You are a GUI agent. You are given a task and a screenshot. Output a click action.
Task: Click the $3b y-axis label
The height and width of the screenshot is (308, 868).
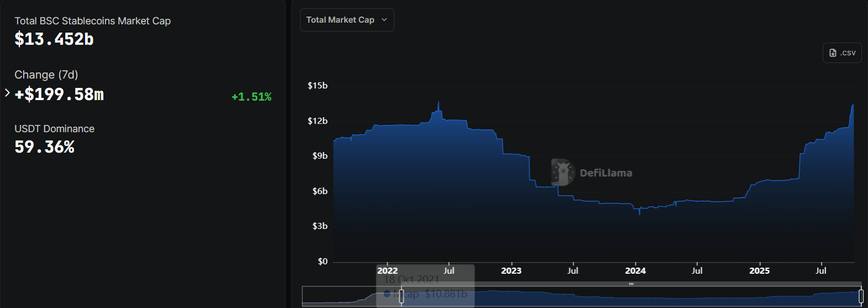pyautogui.click(x=320, y=226)
